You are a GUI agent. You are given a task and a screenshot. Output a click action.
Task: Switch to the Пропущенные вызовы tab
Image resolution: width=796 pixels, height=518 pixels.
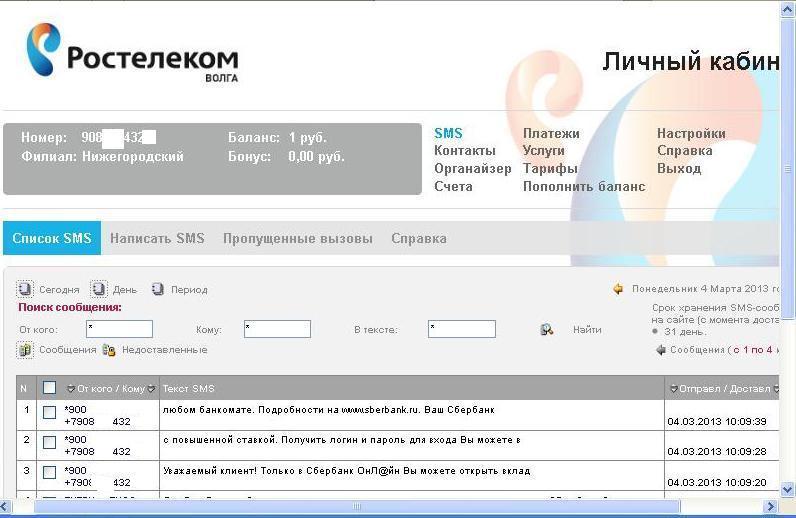pyautogui.click(x=297, y=238)
